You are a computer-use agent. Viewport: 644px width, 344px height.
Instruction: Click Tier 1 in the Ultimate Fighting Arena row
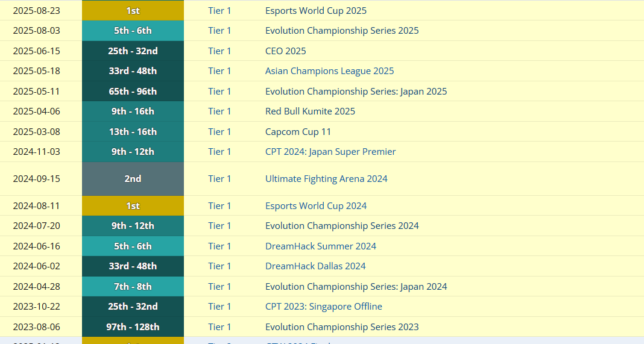tap(219, 178)
